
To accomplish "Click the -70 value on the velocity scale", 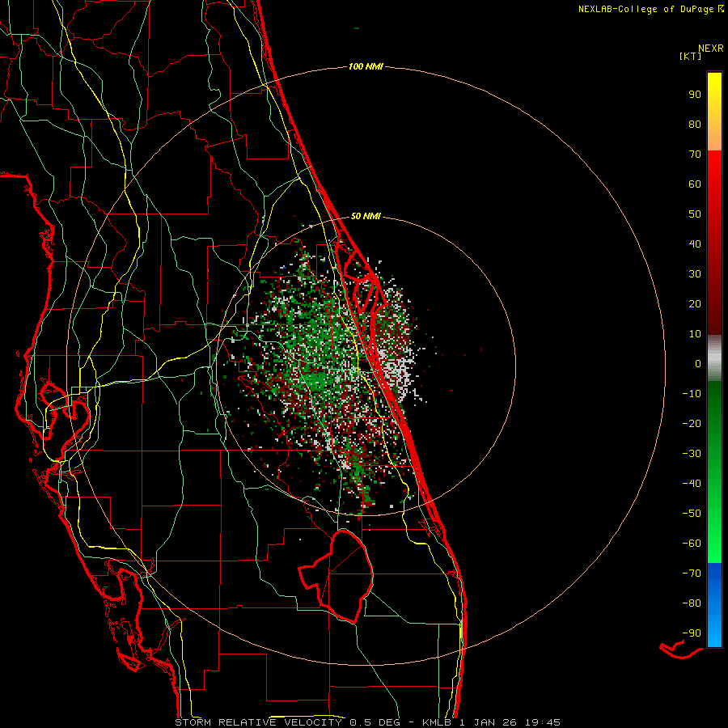I will point(692,574).
